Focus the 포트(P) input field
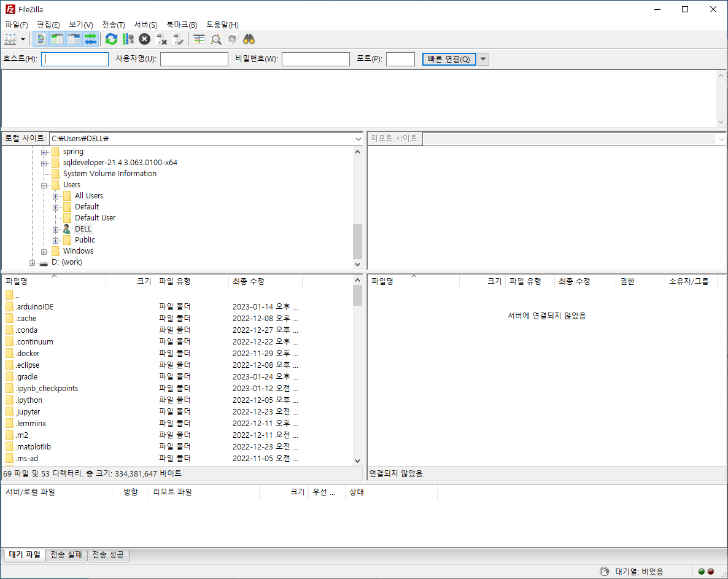The height and width of the screenshot is (579, 728). pos(400,59)
